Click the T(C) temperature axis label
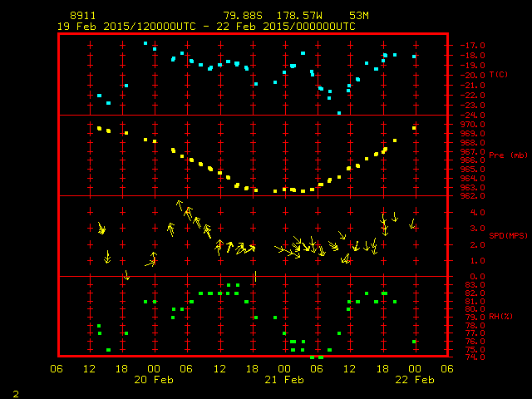The image size is (532, 399). (498, 75)
